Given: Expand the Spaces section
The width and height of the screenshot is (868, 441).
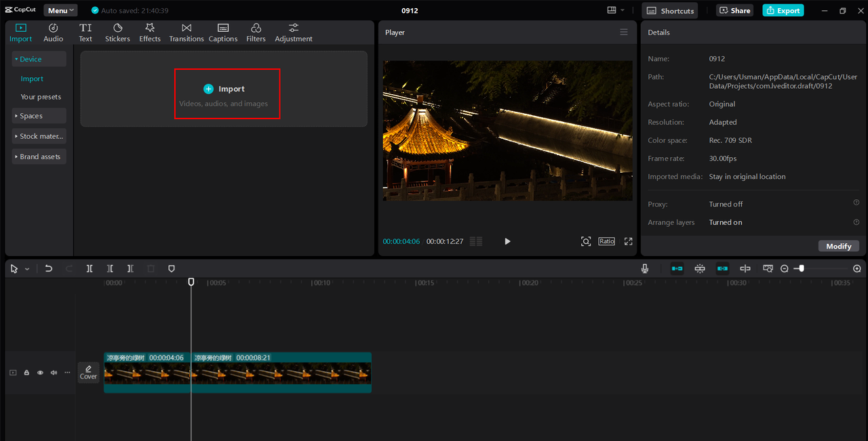Looking at the screenshot, I should coord(39,116).
